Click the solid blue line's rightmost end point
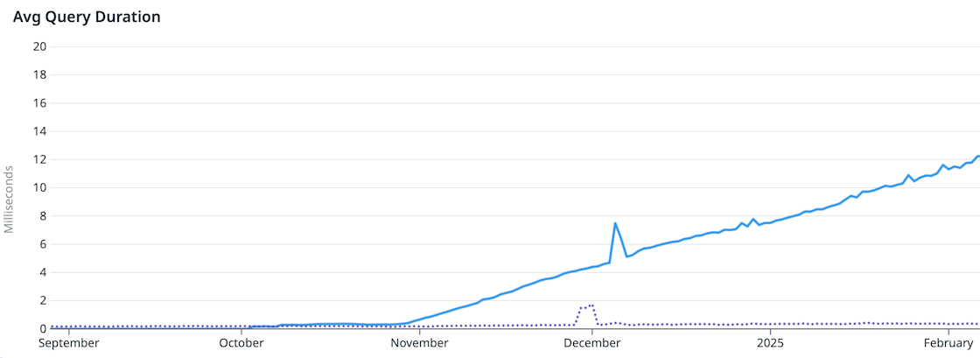The image size is (980, 358). click(x=977, y=157)
